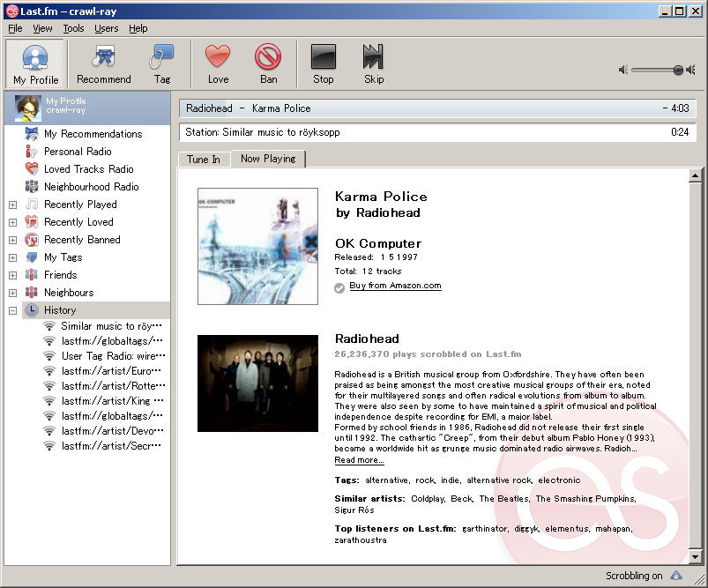Image resolution: width=708 pixels, height=588 pixels.
Task: Stop playback
Action: tap(324, 63)
